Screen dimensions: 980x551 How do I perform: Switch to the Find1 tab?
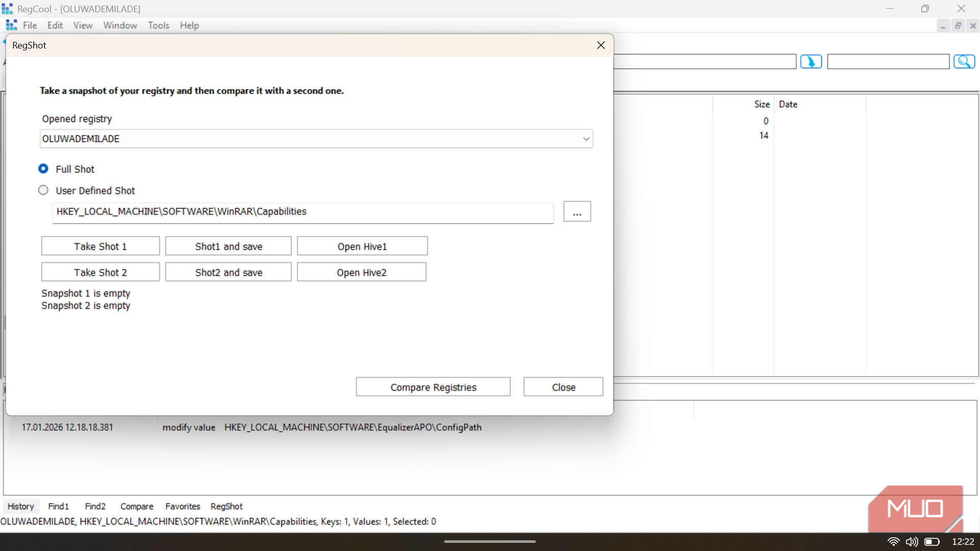[58, 507]
